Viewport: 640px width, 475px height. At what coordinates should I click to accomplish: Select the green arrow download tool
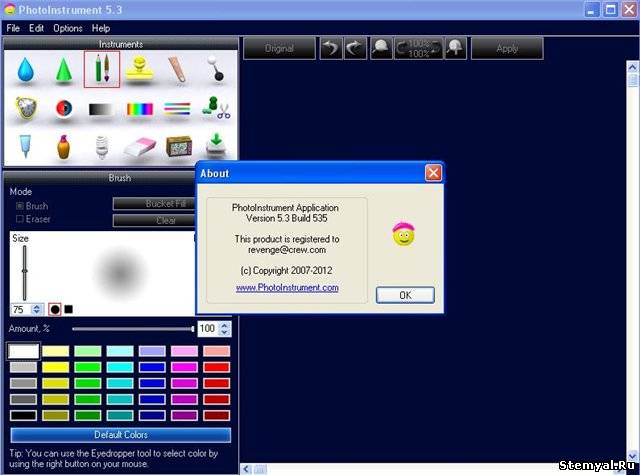[x=216, y=145]
